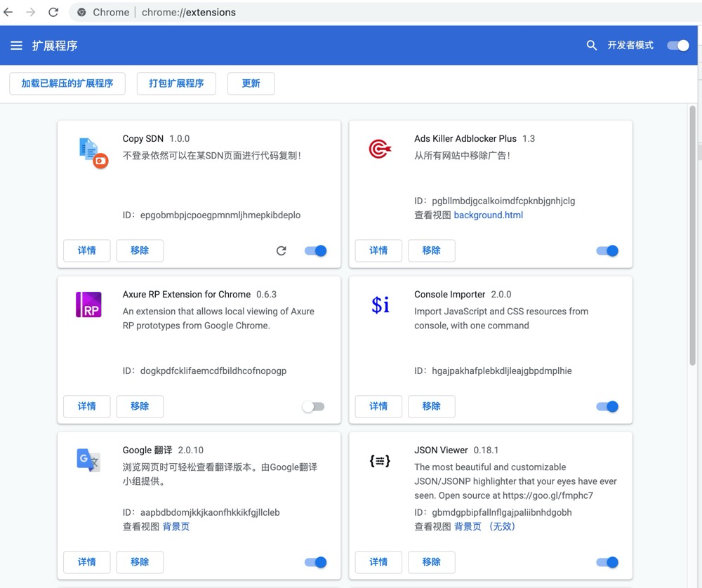Click 移除 for Console Importer
The image size is (702, 588).
tap(432, 406)
